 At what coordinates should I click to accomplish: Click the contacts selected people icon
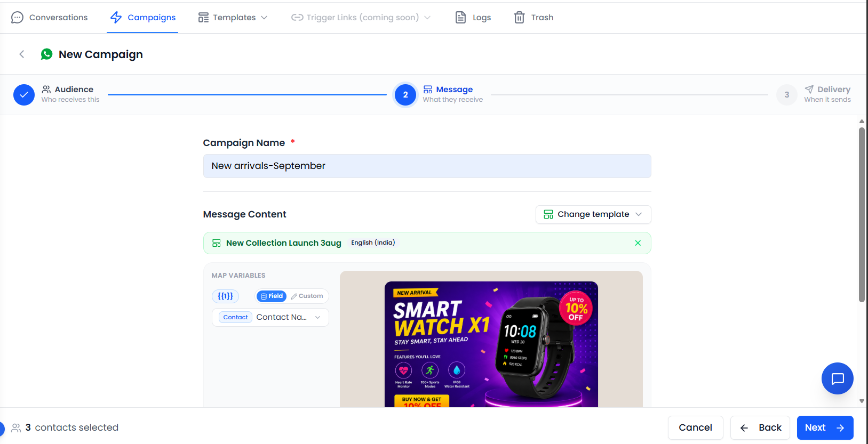(16, 427)
